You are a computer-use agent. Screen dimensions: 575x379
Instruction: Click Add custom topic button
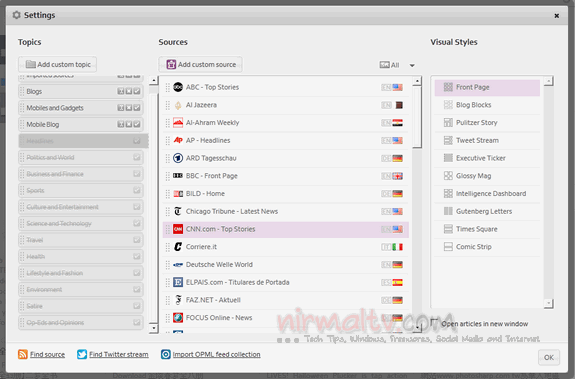click(x=58, y=65)
